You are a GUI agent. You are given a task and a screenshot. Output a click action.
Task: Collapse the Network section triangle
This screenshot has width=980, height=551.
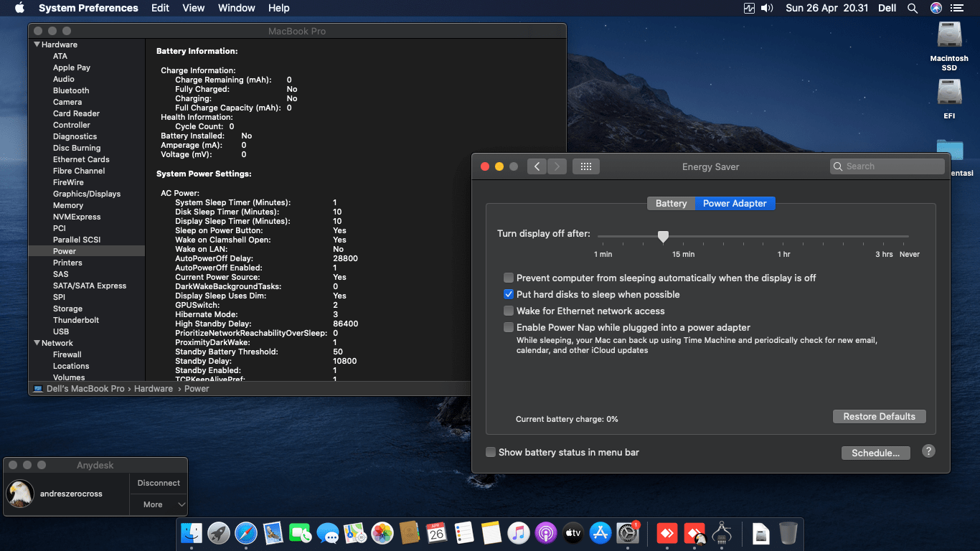click(x=37, y=343)
